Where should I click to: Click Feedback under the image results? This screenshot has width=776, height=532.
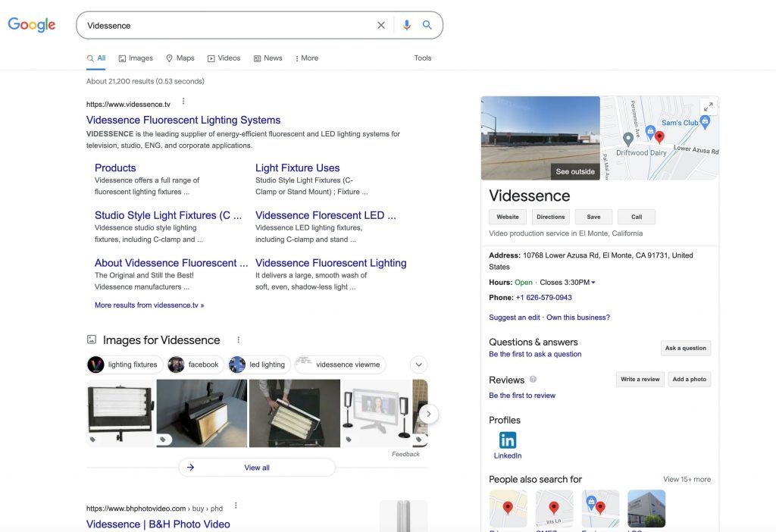[x=405, y=454]
